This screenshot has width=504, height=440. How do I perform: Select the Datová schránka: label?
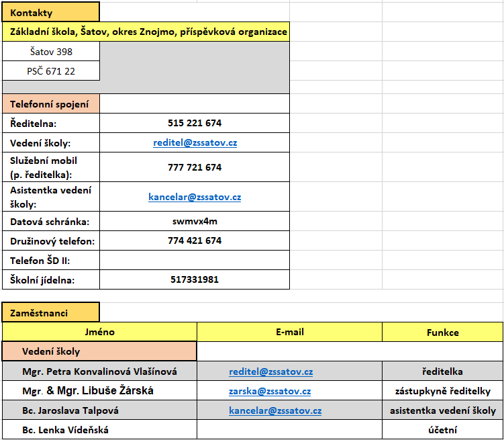point(51,221)
